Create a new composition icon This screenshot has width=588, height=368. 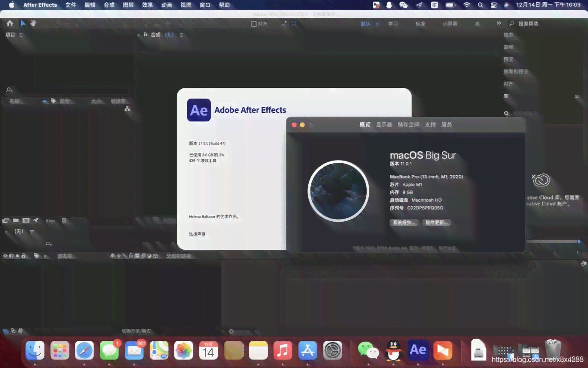pyautogui.click(x=26, y=220)
